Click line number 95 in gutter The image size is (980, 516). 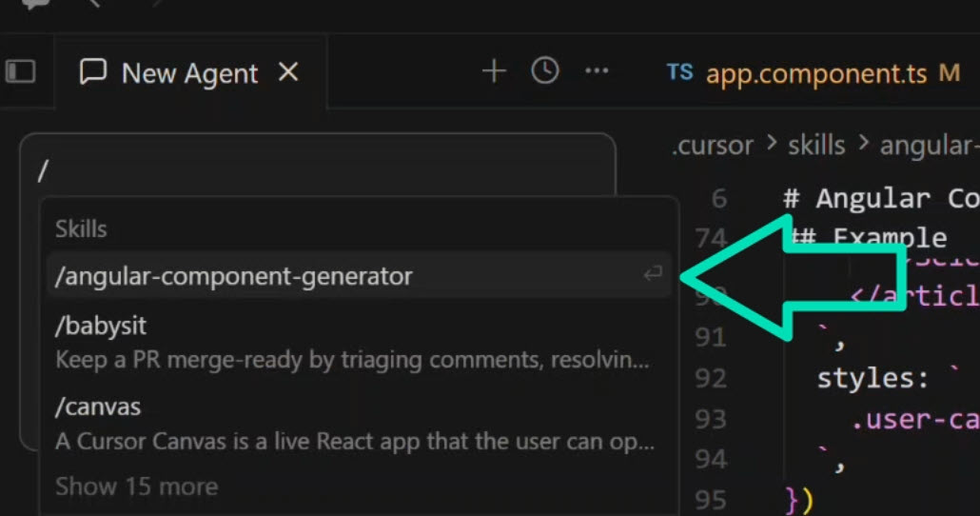pos(711,501)
